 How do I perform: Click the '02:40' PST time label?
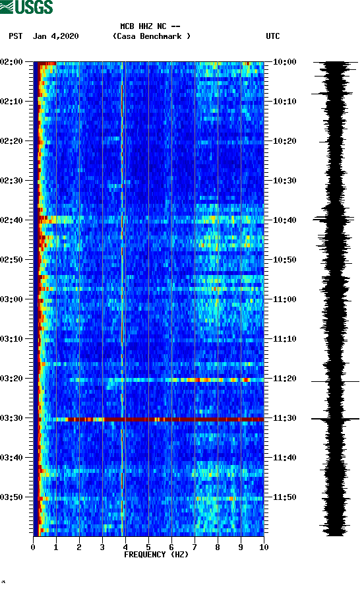11,220
